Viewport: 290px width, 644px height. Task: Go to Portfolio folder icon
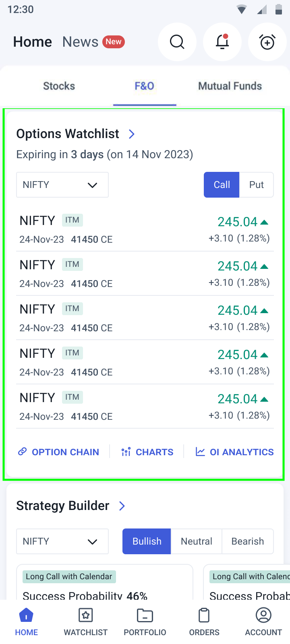click(x=145, y=615)
